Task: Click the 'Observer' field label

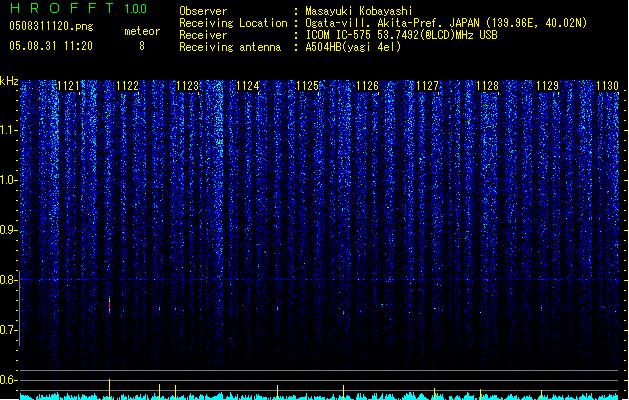Action: [203, 11]
